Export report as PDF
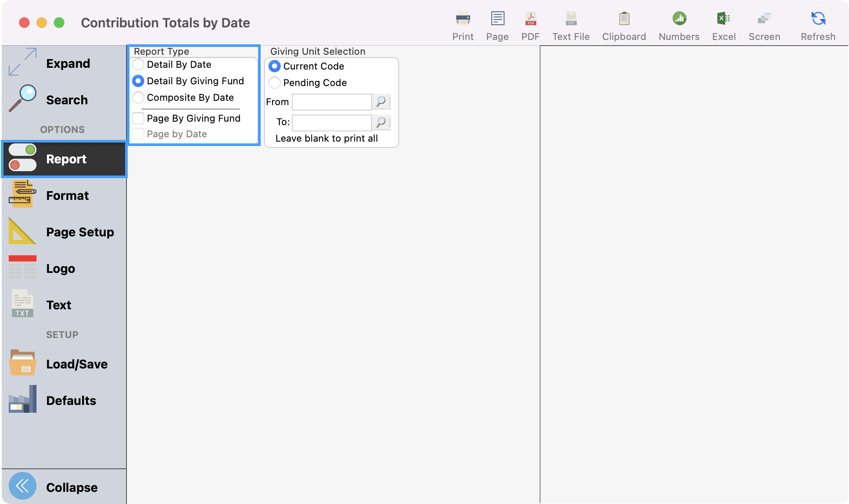 pos(530,24)
